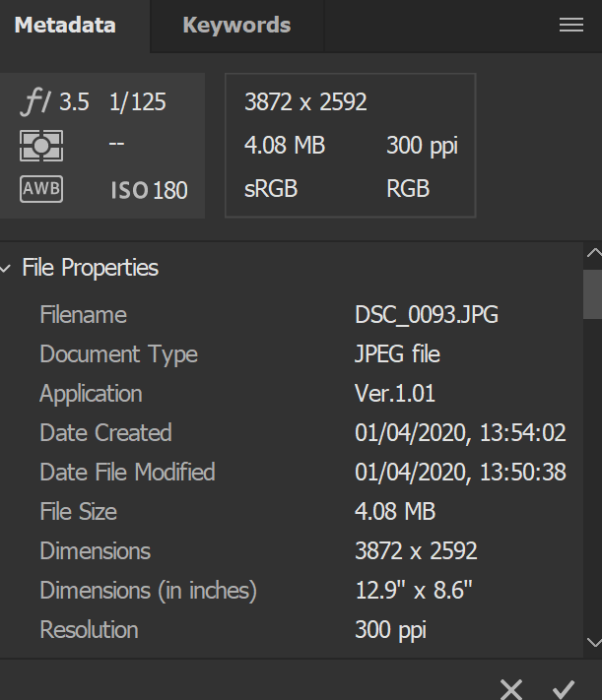Click the 1/125 shutter speed value

pos(138,102)
